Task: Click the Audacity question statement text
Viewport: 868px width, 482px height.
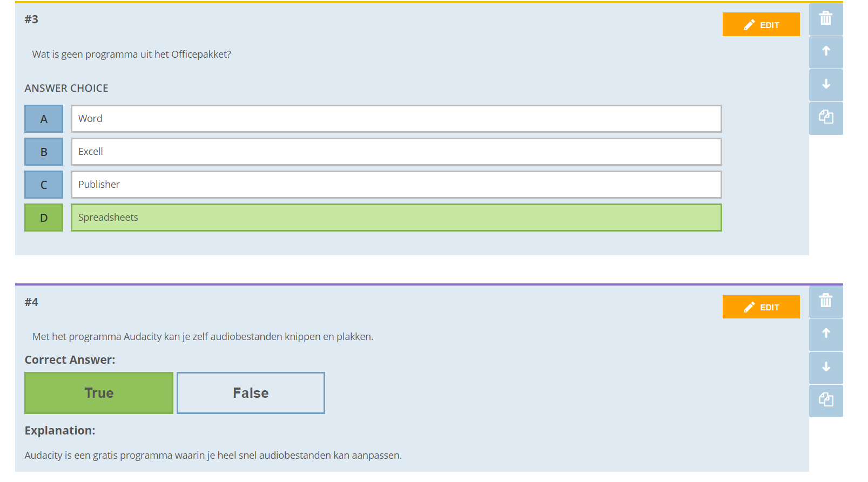Action: pyautogui.click(x=203, y=337)
